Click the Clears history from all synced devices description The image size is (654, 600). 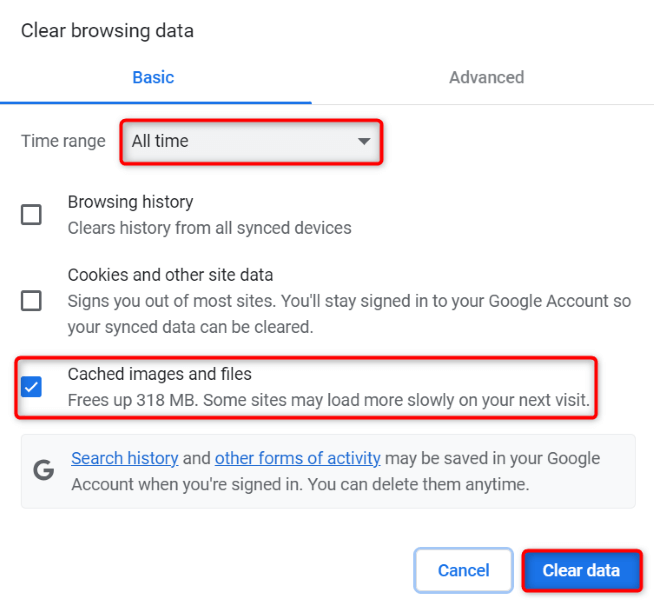tap(210, 228)
